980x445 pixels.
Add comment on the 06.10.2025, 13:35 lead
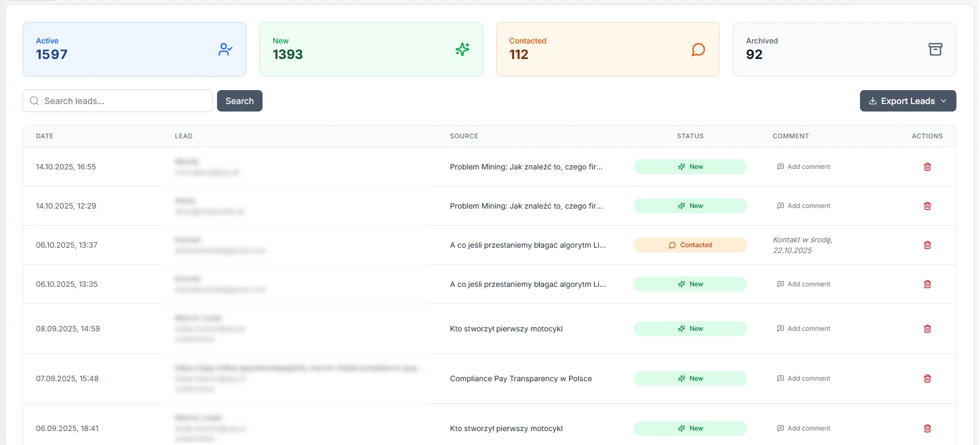pos(803,284)
